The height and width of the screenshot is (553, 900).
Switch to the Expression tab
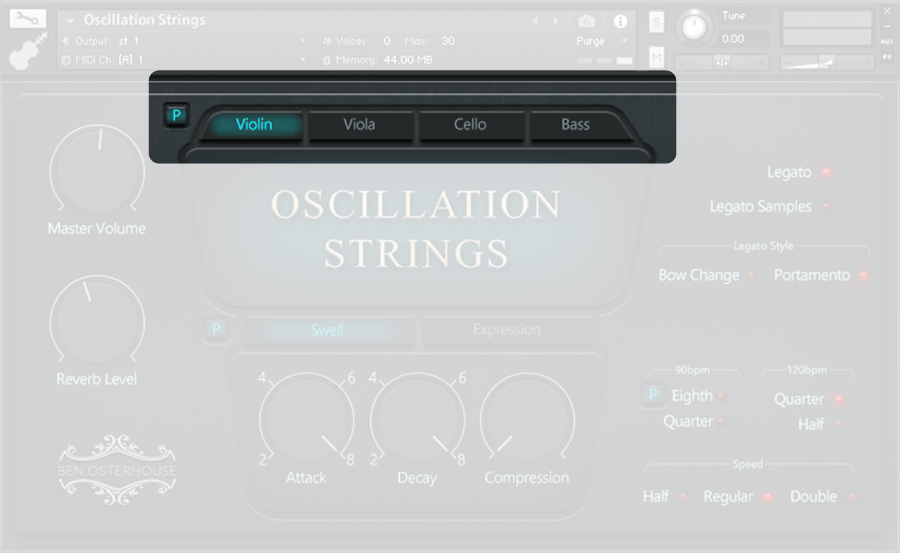(x=507, y=330)
